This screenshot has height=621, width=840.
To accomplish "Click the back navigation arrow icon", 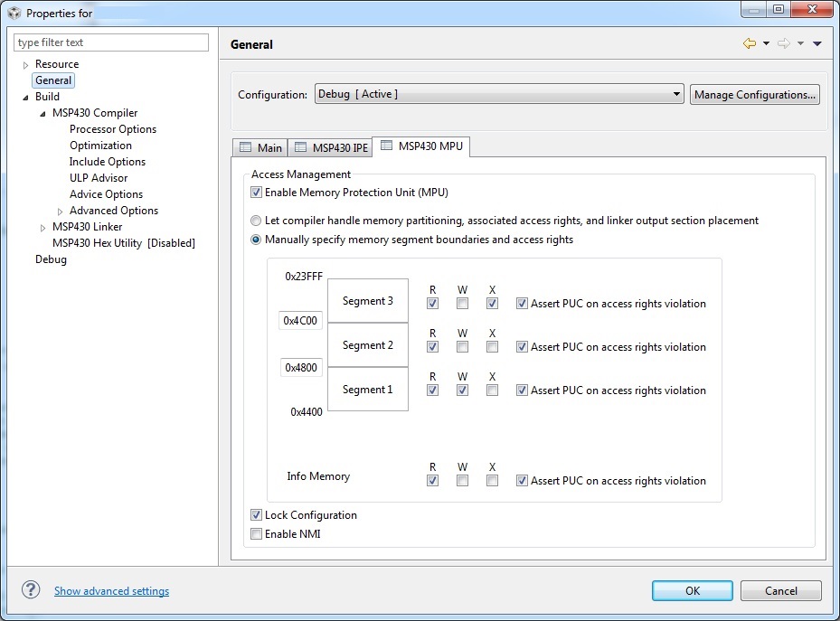I will click(750, 43).
